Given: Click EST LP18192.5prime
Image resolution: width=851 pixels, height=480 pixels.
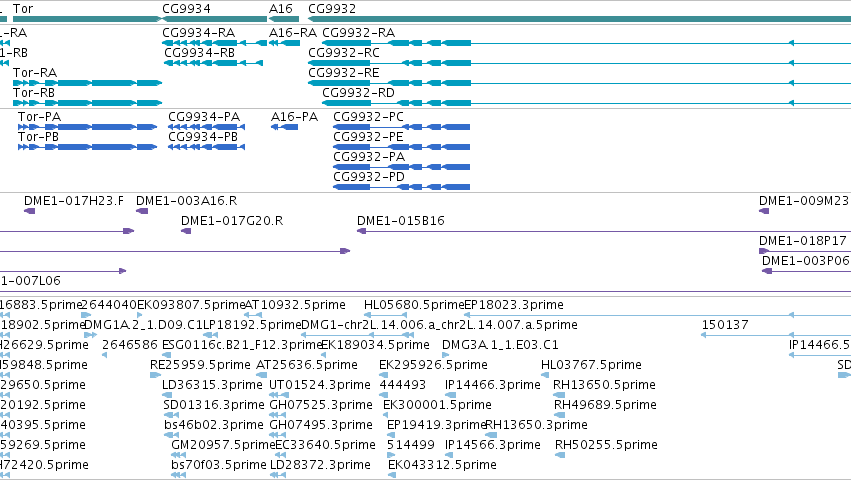Looking at the screenshot, I should [x=252, y=325].
